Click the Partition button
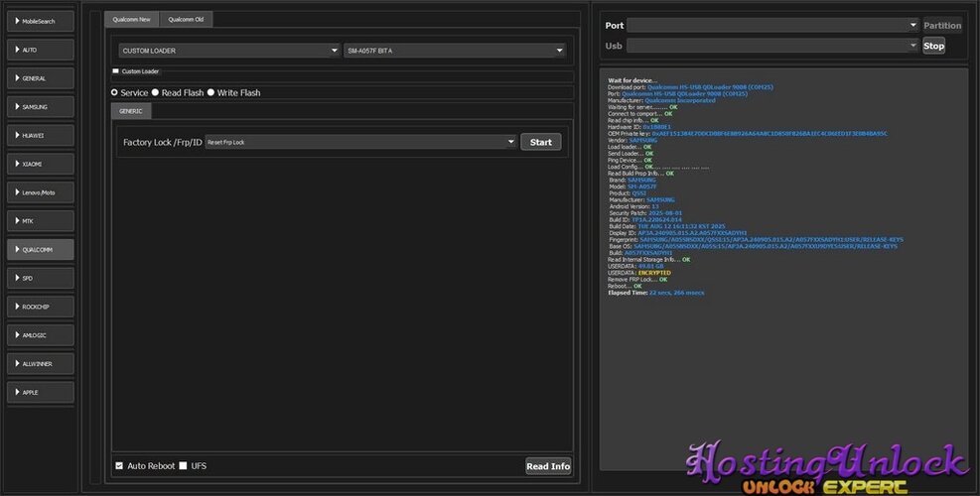This screenshot has height=496, width=980. coord(942,26)
